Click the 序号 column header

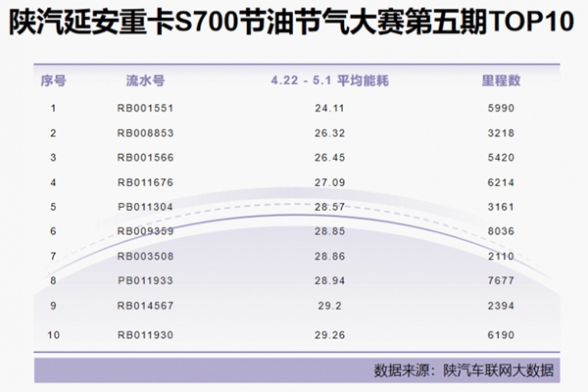[x=53, y=77]
